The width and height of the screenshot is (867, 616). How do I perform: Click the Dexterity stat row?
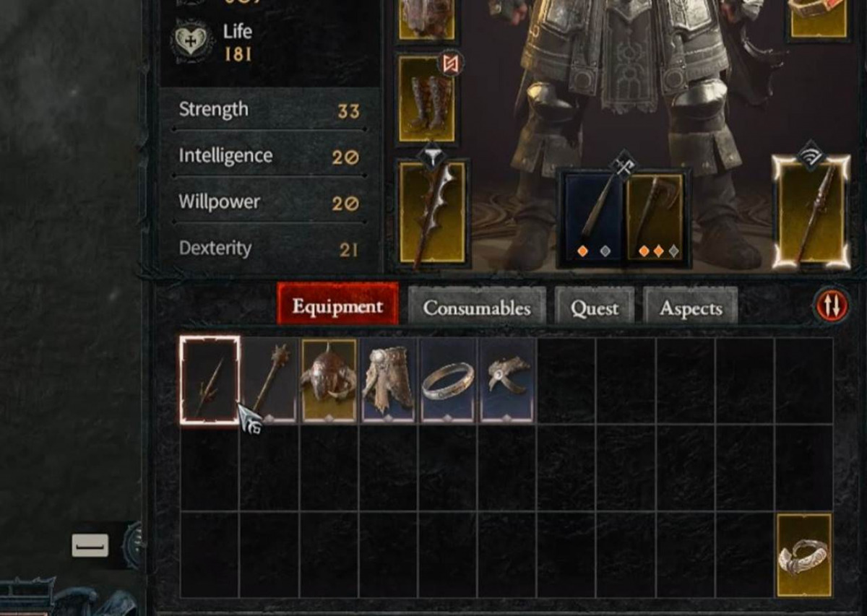269,249
